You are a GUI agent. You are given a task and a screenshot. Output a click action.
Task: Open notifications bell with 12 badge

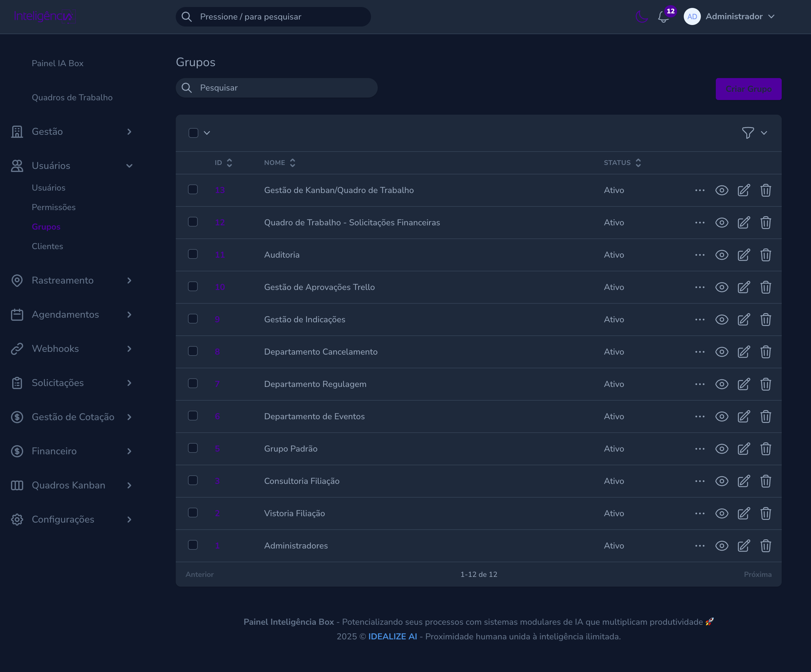[x=663, y=16]
